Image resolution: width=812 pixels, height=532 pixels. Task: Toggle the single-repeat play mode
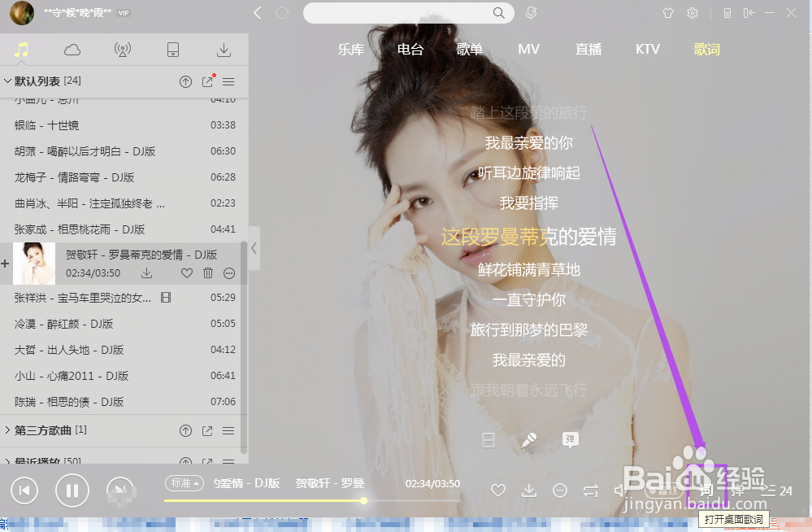[x=591, y=491]
